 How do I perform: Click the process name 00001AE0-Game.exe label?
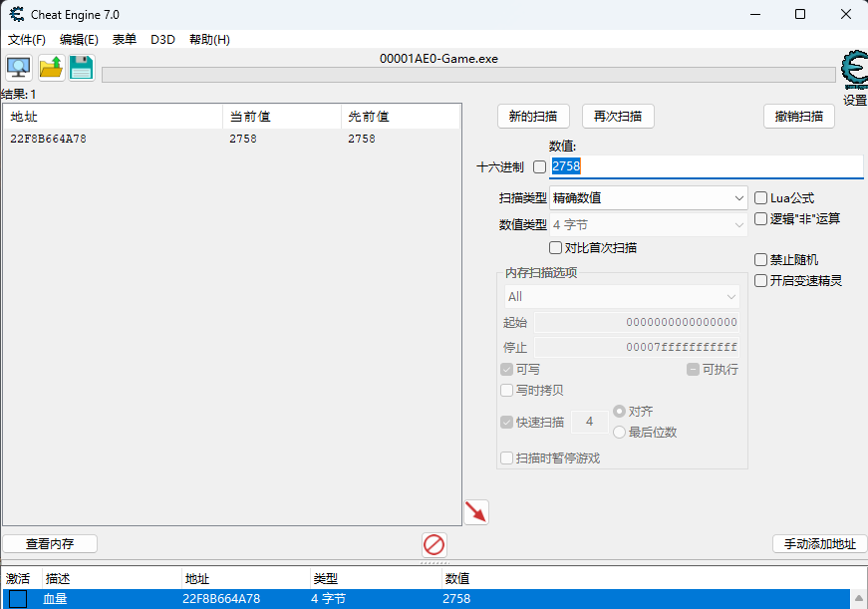point(438,59)
